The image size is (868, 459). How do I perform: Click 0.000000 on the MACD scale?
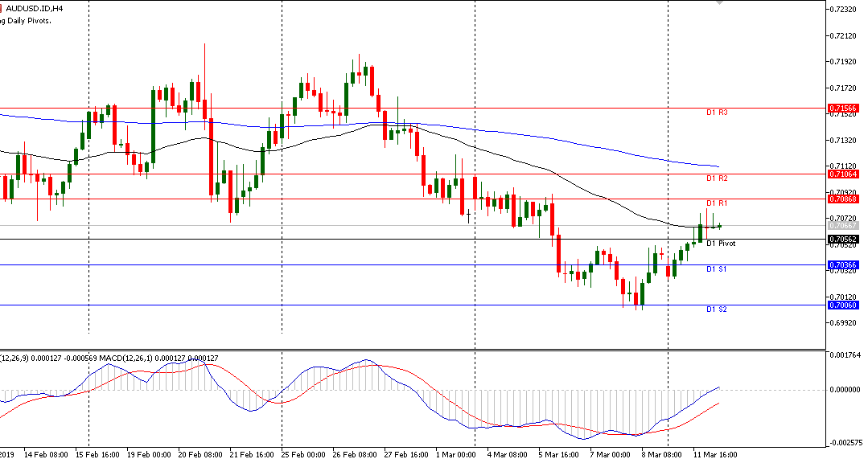845,390
